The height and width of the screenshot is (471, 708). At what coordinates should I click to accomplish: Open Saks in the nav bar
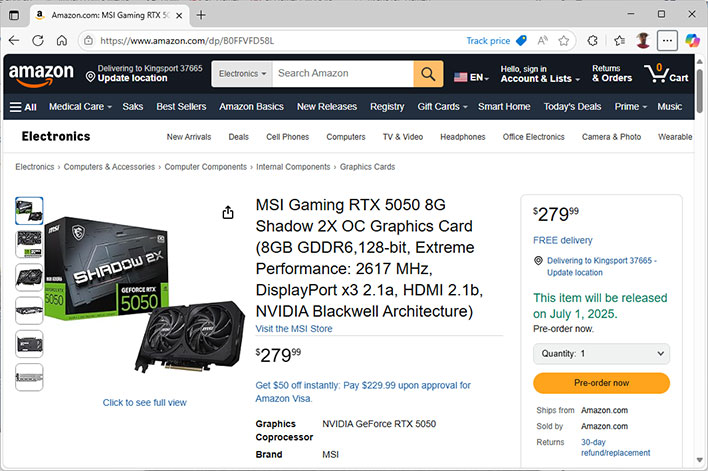pos(133,107)
